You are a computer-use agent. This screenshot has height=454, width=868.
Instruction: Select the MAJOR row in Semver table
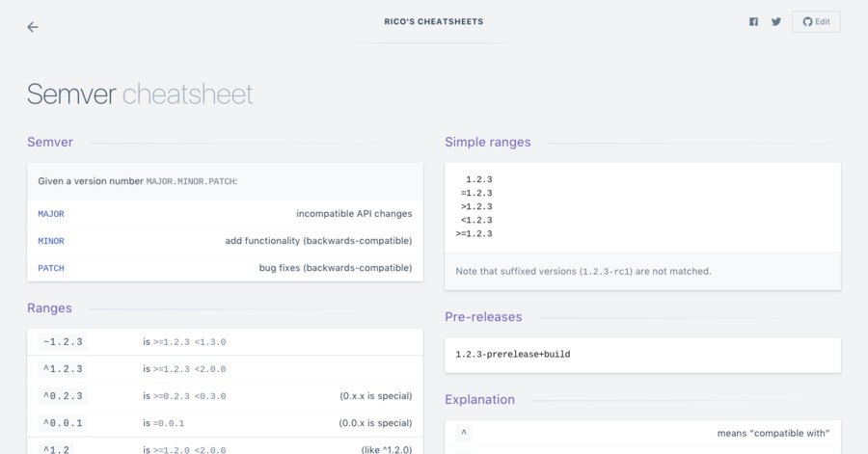point(225,213)
